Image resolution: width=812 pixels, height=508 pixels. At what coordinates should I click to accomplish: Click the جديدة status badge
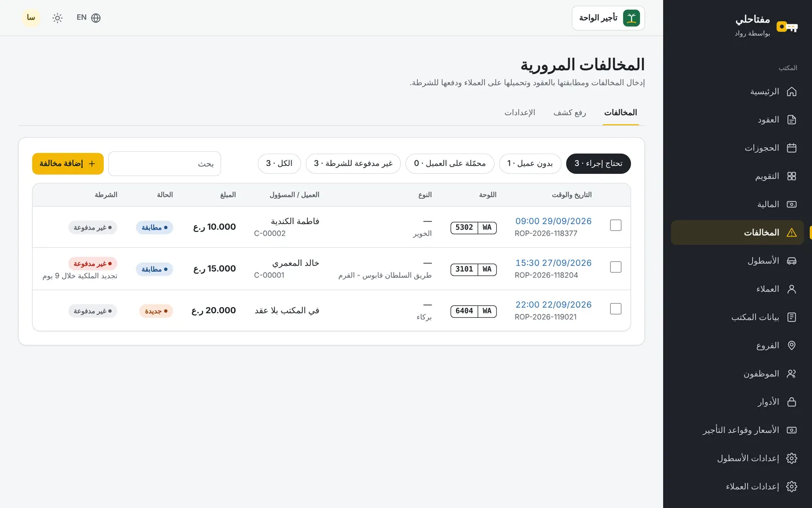(156, 311)
